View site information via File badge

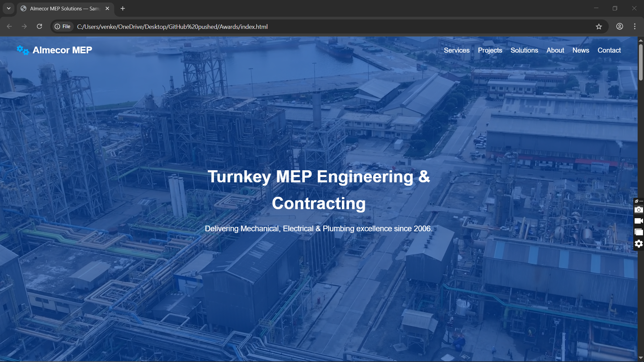tap(63, 26)
